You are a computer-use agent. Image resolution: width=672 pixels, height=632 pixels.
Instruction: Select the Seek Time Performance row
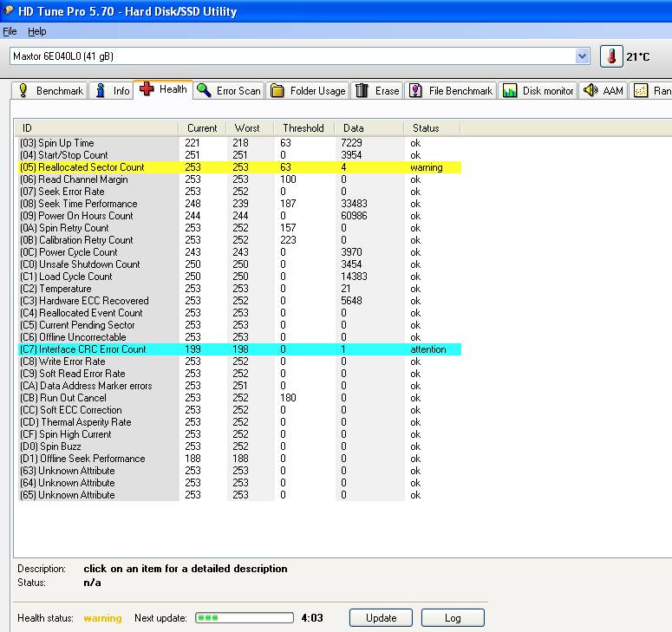(x=239, y=204)
